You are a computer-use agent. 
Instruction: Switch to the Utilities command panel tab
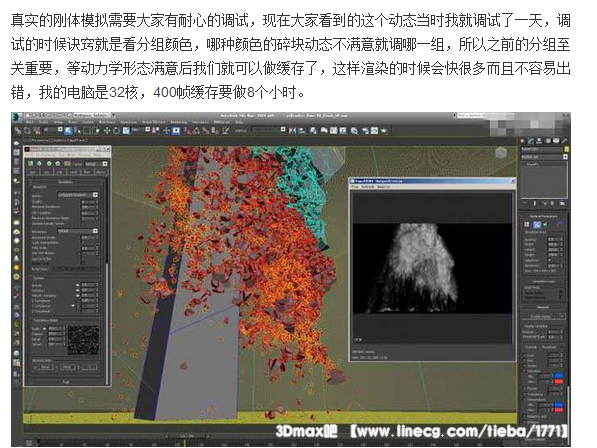point(564,140)
